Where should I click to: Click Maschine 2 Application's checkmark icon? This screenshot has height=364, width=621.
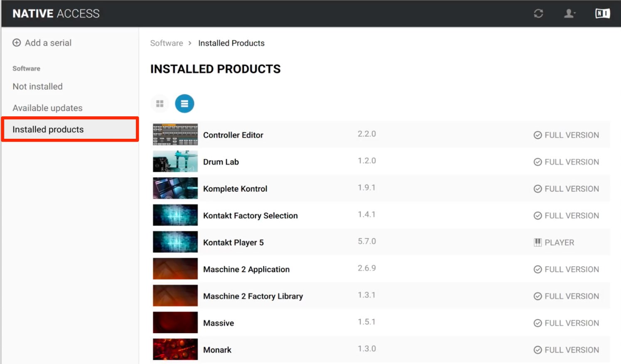pos(537,269)
